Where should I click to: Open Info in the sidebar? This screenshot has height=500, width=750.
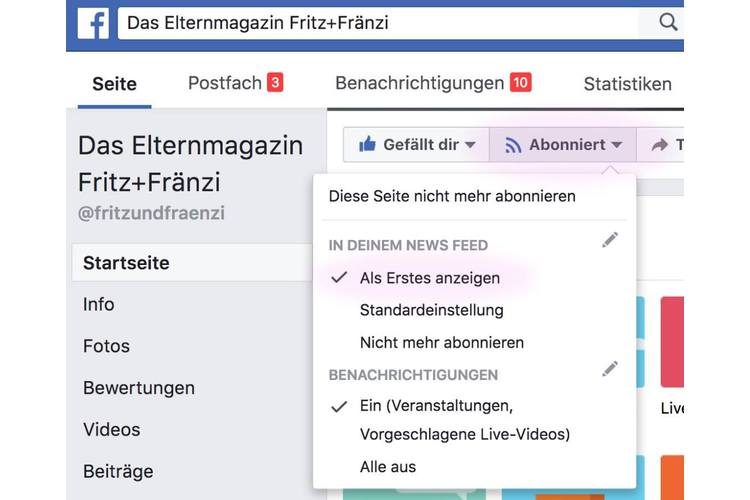pos(99,304)
